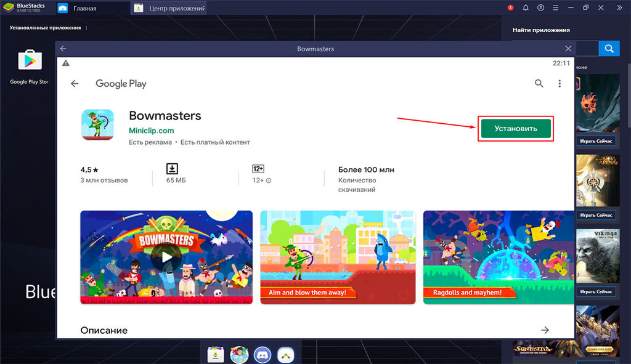Click the Есть платный контент label
This screenshot has height=364, width=631.
(x=215, y=142)
